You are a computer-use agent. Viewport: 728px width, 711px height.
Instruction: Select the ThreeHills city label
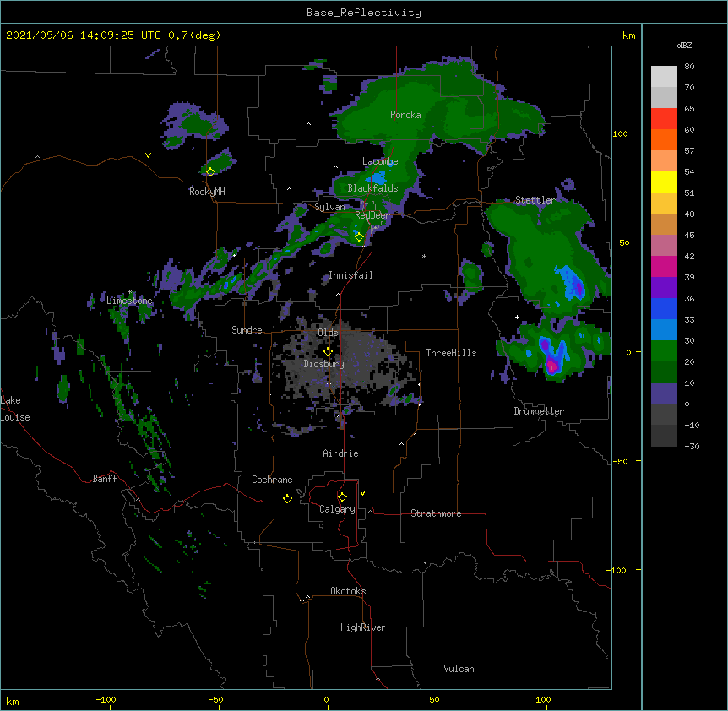coord(451,353)
